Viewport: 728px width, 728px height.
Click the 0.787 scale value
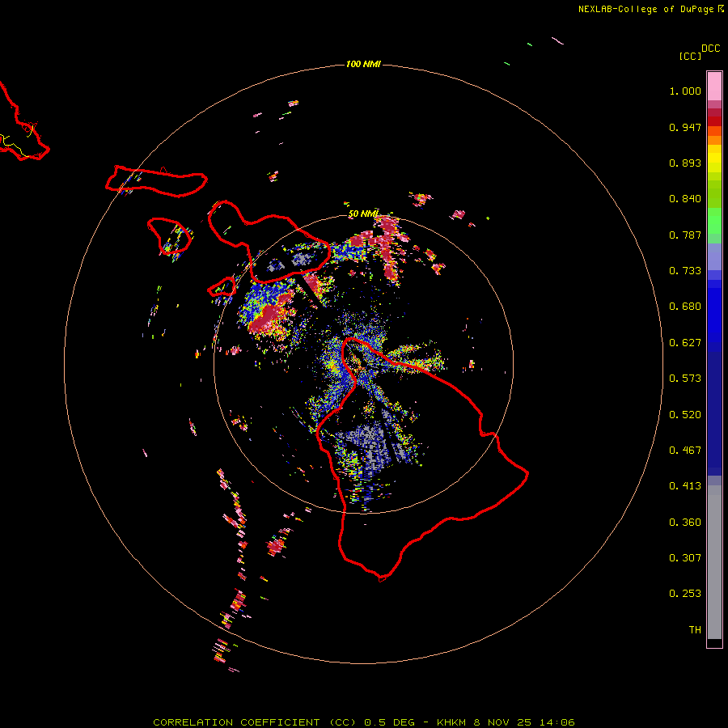[x=685, y=235]
